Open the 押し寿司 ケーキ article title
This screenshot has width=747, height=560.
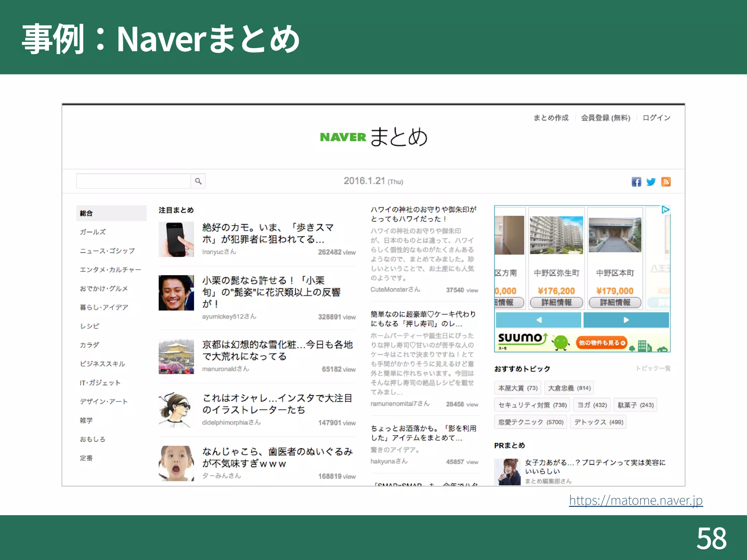(423, 319)
